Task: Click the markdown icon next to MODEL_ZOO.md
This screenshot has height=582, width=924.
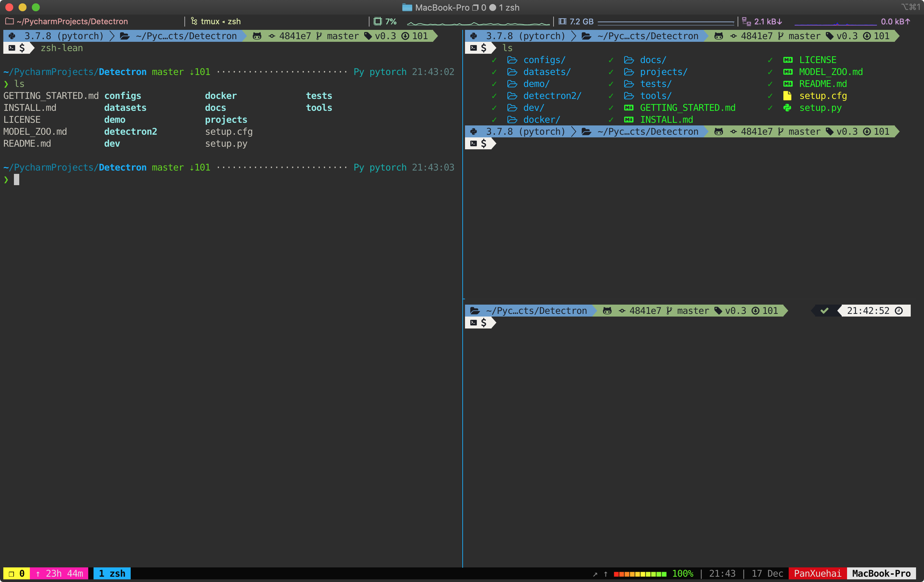Action: point(788,72)
